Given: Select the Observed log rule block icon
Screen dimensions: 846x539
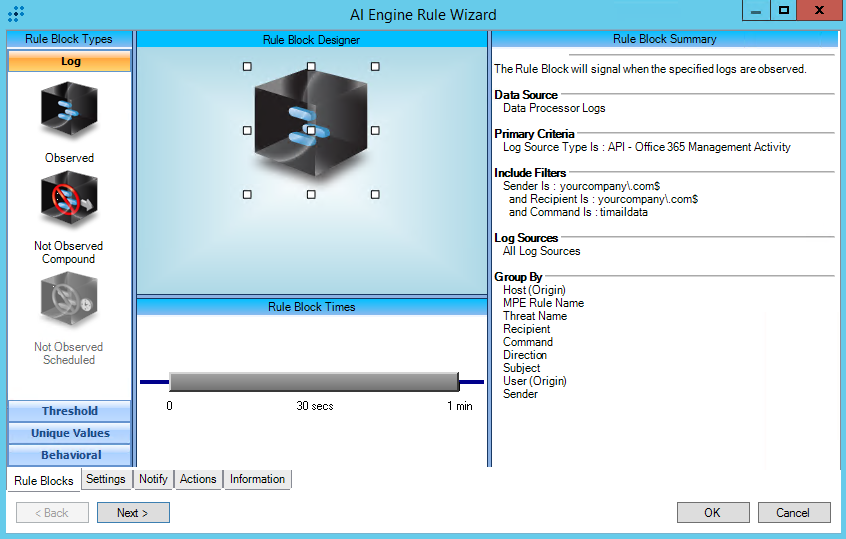Looking at the screenshot, I should [69, 110].
